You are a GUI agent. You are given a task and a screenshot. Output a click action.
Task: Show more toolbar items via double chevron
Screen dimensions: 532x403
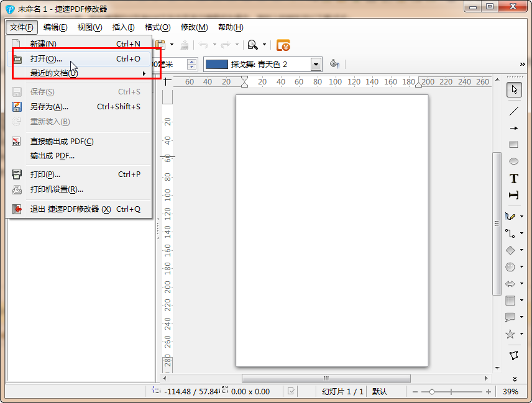pyautogui.click(x=523, y=65)
